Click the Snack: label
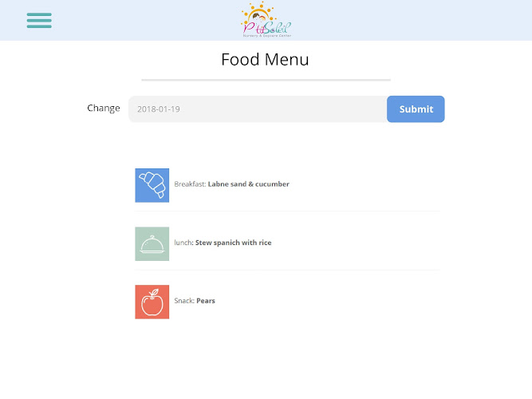Screen dimensions: 532x399 pos(184,301)
